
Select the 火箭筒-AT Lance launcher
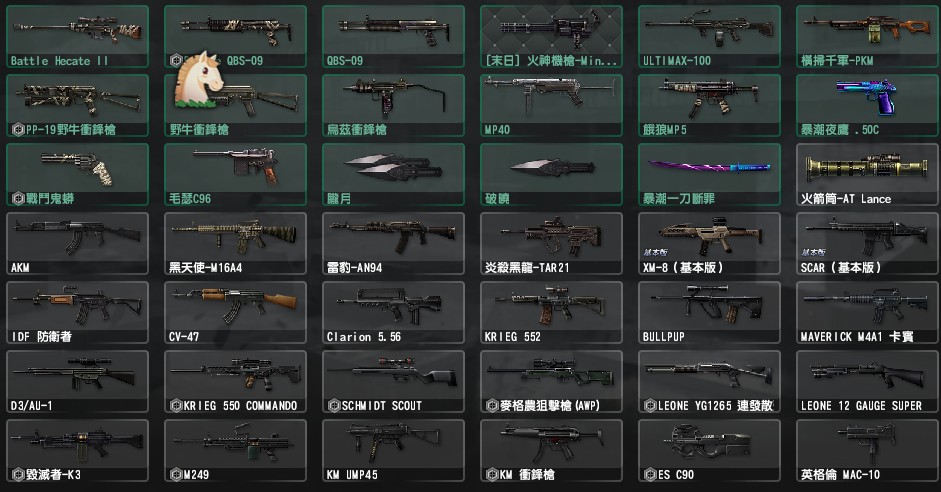click(867, 174)
